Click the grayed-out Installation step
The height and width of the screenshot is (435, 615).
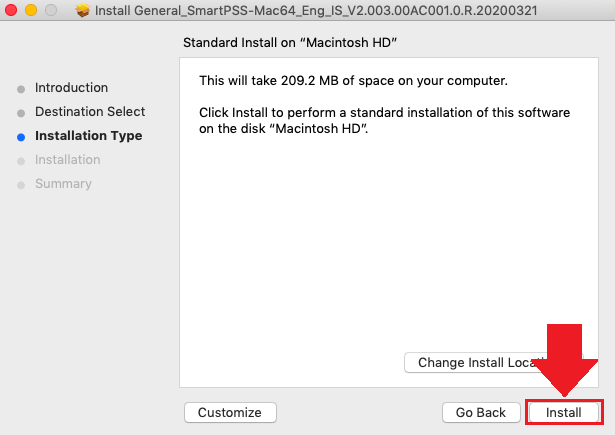click(x=67, y=160)
